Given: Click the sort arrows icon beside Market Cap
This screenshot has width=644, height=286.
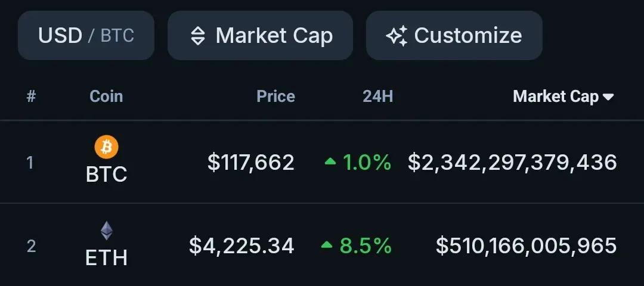Looking at the screenshot, I should (198, 36).
